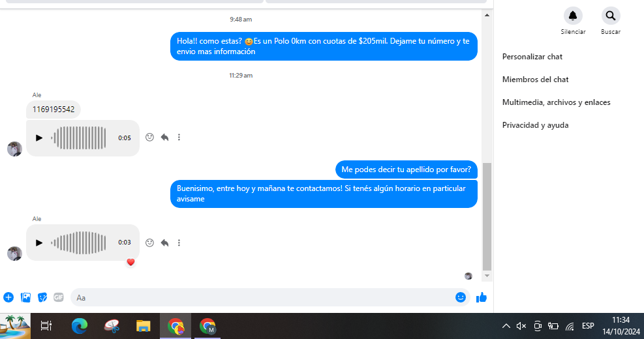Click the seen-by avatar under last message

(468, 276)
